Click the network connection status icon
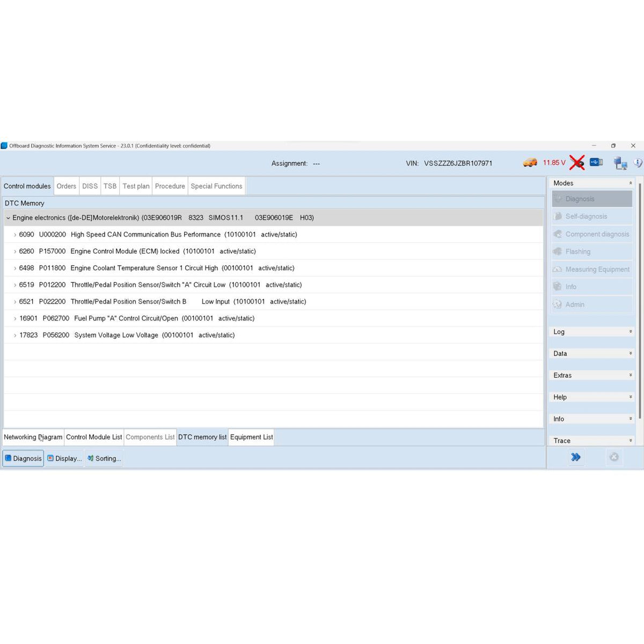644x644 pixels. (x=620, y=162)
